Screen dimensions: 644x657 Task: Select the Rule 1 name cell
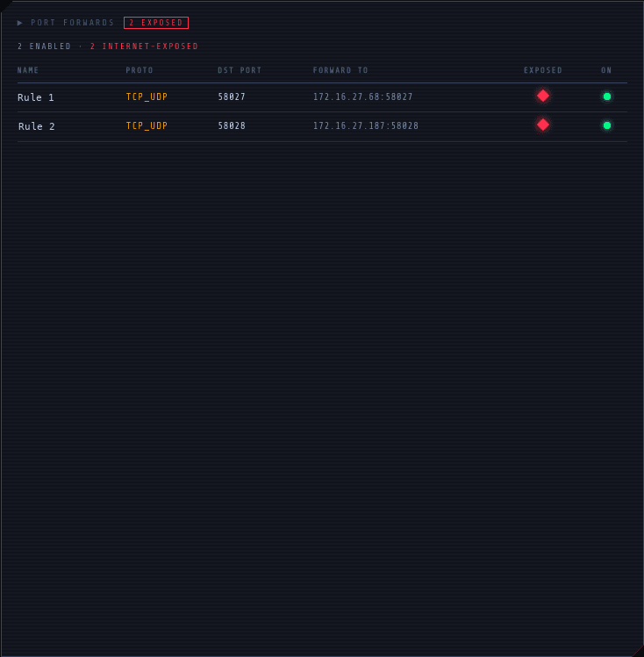(36, 97)
